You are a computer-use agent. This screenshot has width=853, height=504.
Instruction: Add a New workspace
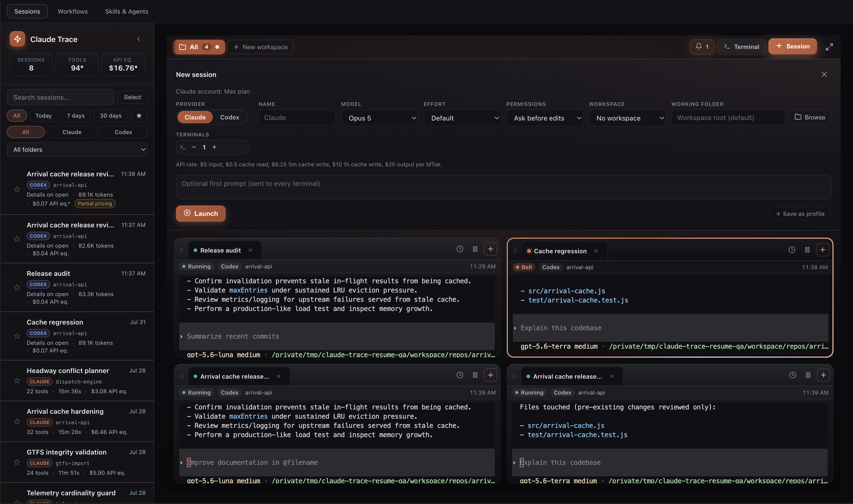tap(261, 47)
